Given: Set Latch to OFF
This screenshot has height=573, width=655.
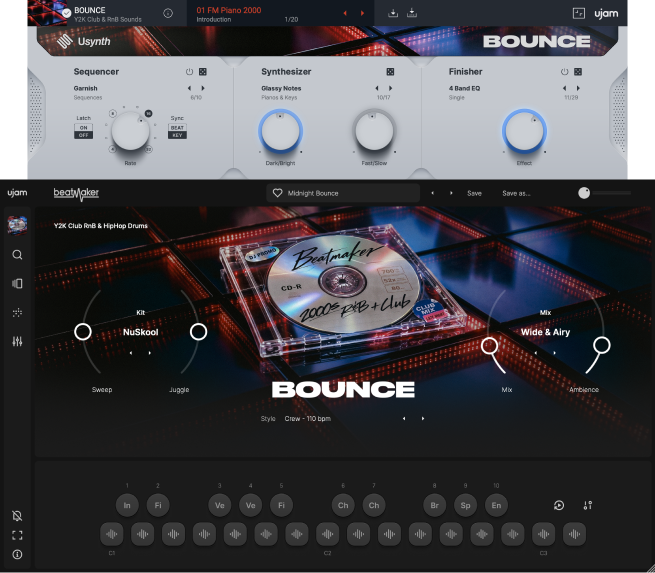Looking at the screenshot, I should [84, 135].
